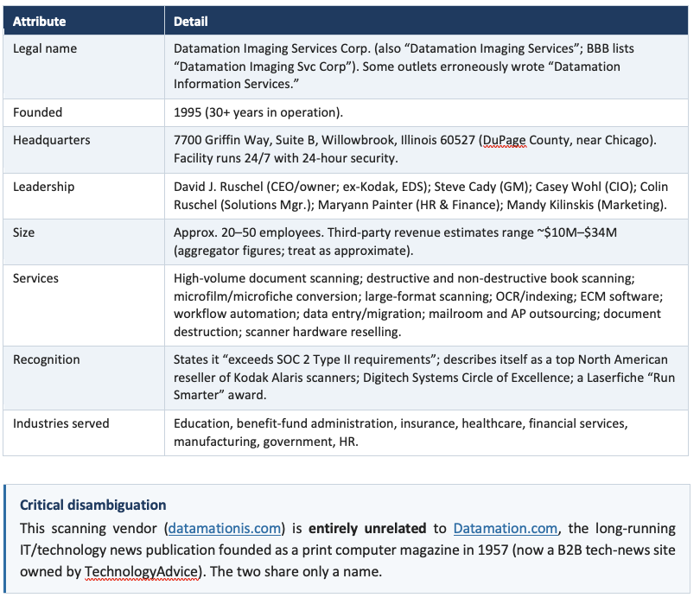Click the text 'High-volume document scanning'
Image resolution: width=700 pixels, height=604 pixels.
[x=267, y=278]
